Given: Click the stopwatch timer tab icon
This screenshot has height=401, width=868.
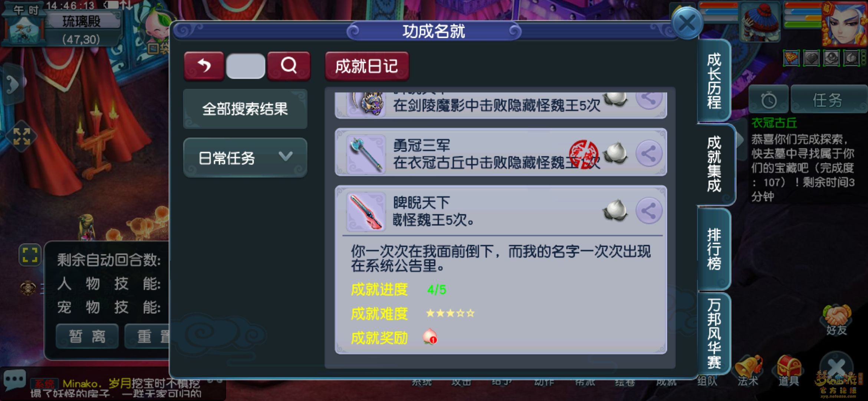Looking at the screenshot, I should [769, 100].
